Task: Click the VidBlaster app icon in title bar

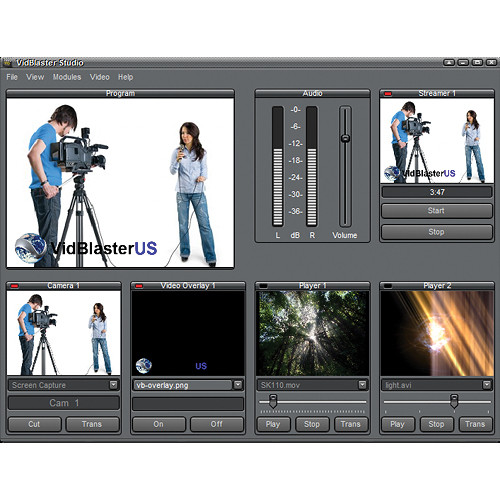Action: coord(7,63)
